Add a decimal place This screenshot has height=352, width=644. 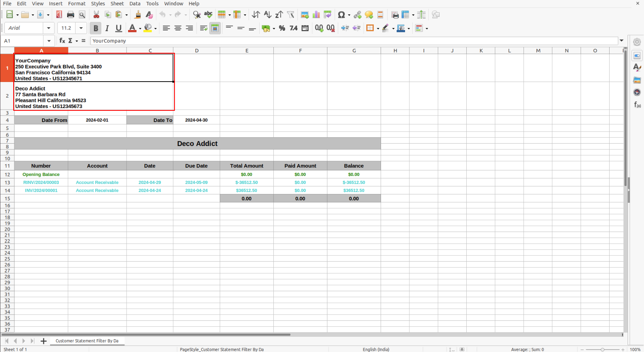pyautogui.click(x=319, y=28)
